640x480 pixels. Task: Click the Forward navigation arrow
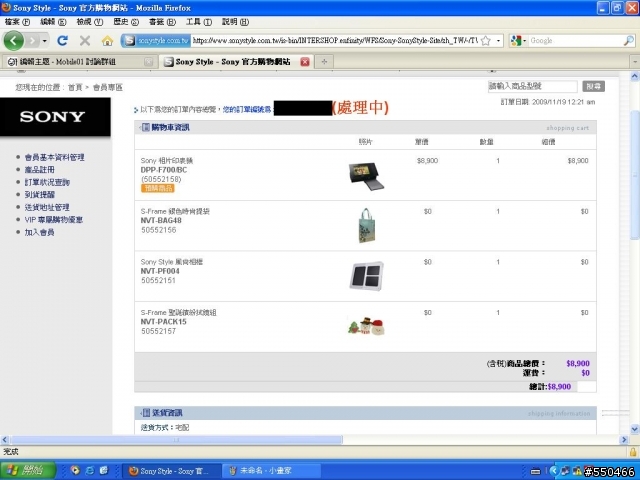[32, 40]
